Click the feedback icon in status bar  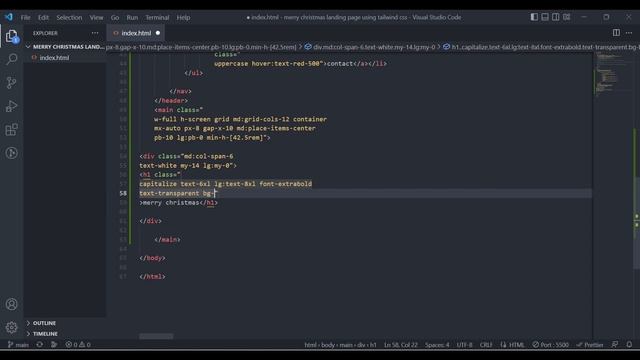[x=615, y=345]
